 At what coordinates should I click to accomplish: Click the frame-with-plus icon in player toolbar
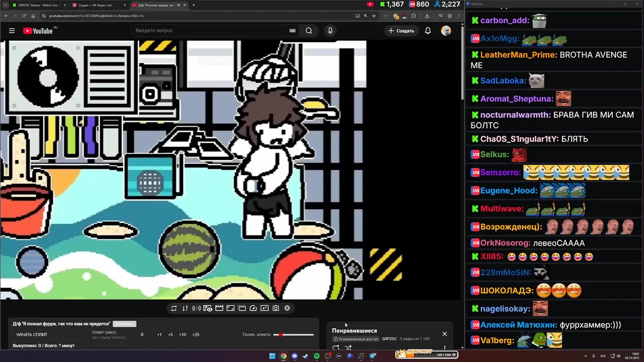(265, 308)
